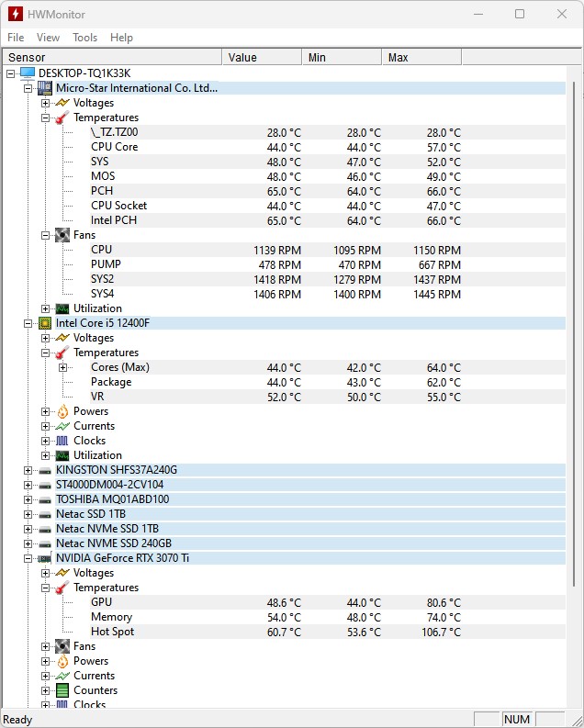Click motherboard Fans fan icon
The width and height of the screenshot is (584, 728).
62,235
